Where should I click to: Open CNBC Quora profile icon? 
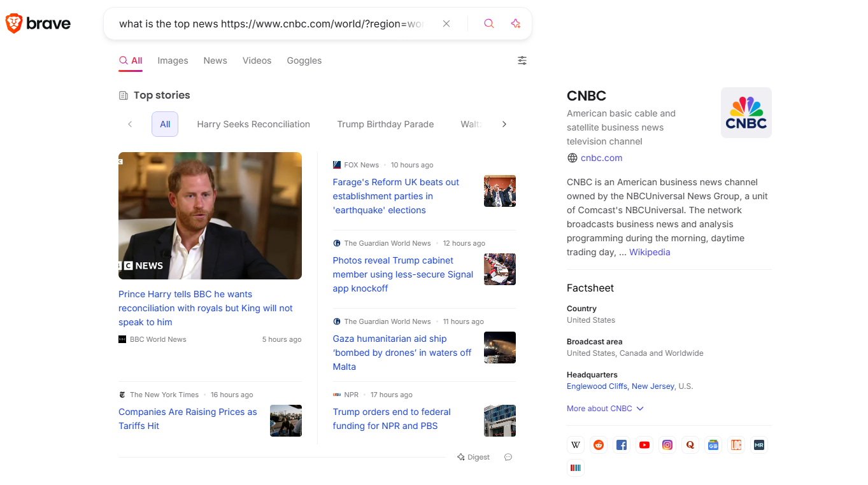[x=690, y=445]
